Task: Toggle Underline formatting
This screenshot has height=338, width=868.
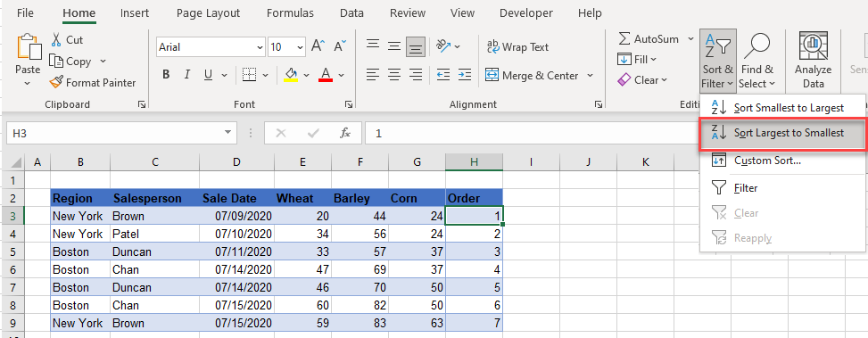Action: pyautogui.click(x=208, y=75)
